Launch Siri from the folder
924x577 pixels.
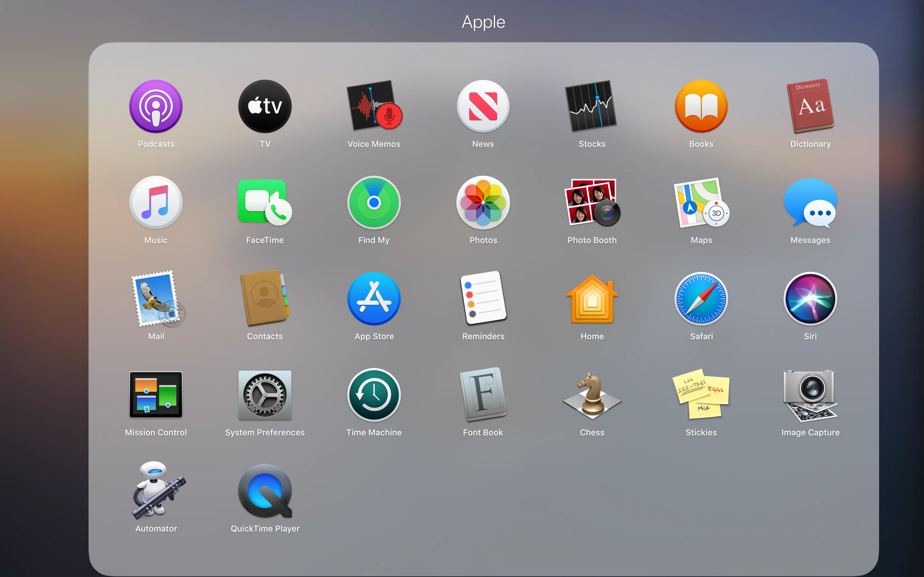click(810, 299)
